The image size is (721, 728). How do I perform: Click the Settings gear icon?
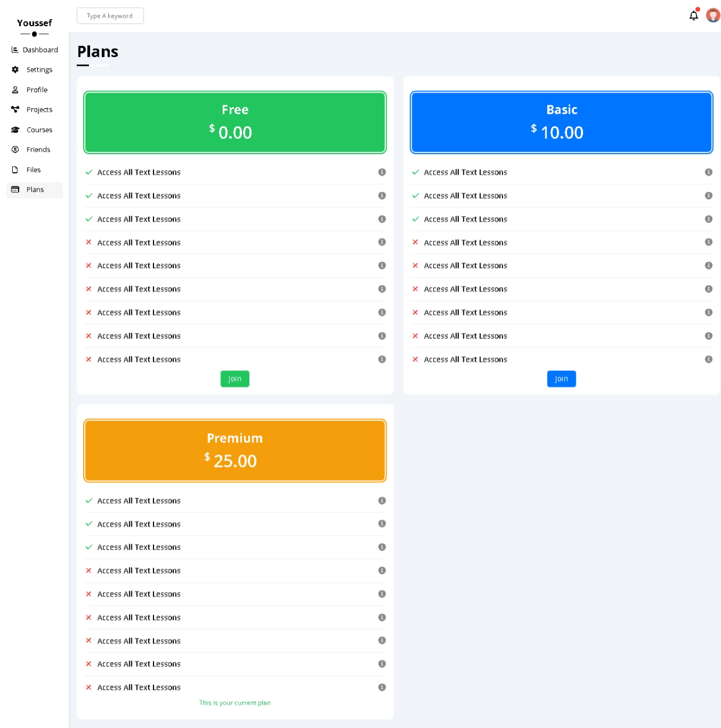click(x=15, y=69)
